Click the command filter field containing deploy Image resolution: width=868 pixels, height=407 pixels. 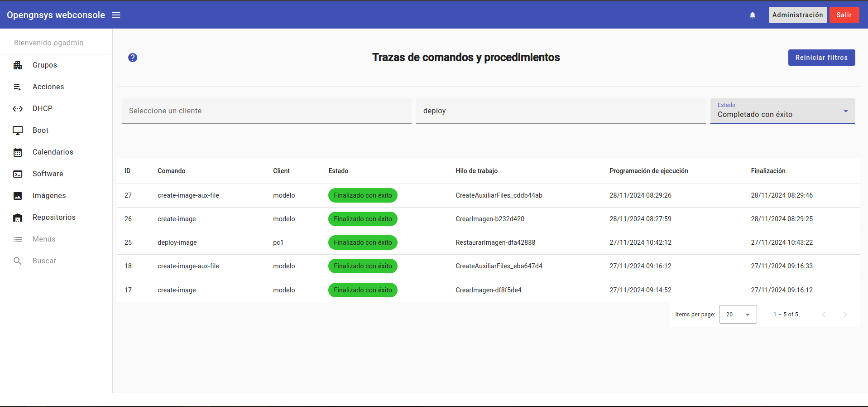(560, 111)
